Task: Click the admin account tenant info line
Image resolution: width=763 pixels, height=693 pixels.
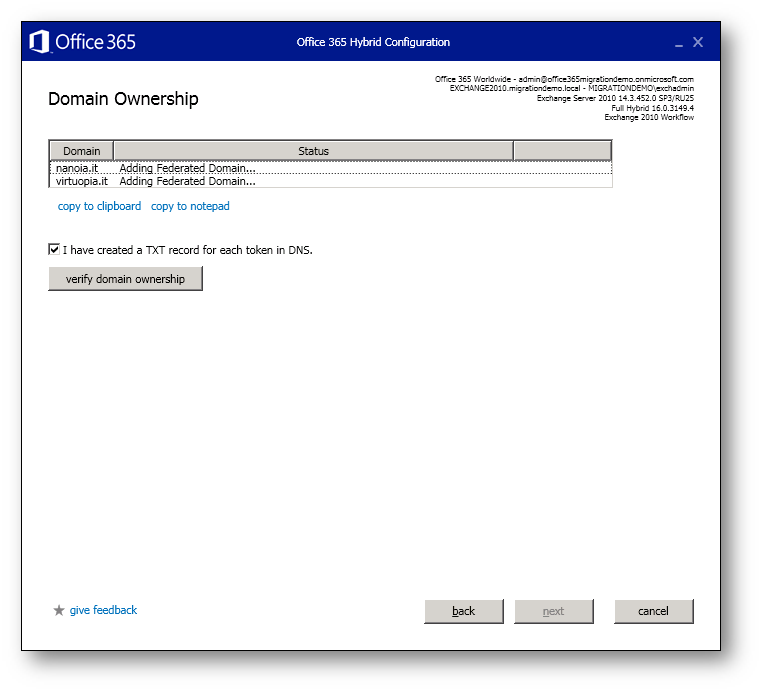Action: [564, 79]
